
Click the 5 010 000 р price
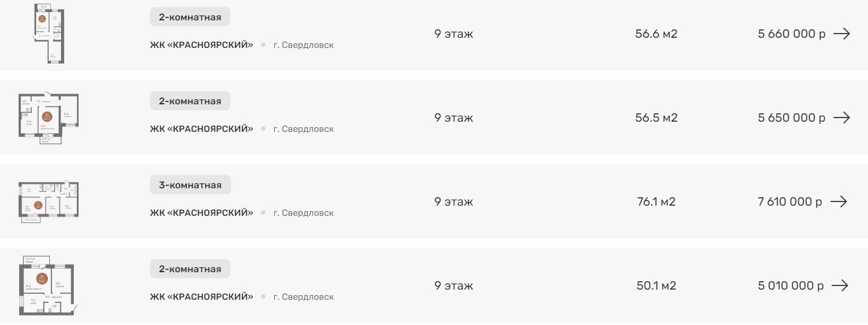point(791,286)
